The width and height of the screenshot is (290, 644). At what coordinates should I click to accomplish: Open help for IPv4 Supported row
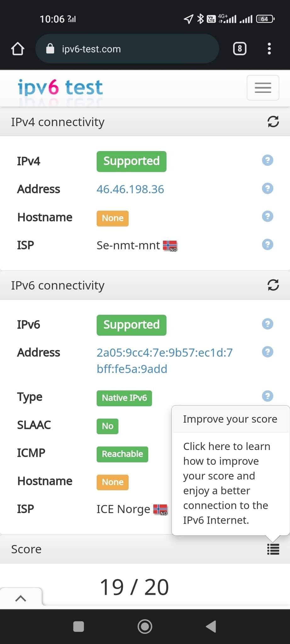click(268, 160)
